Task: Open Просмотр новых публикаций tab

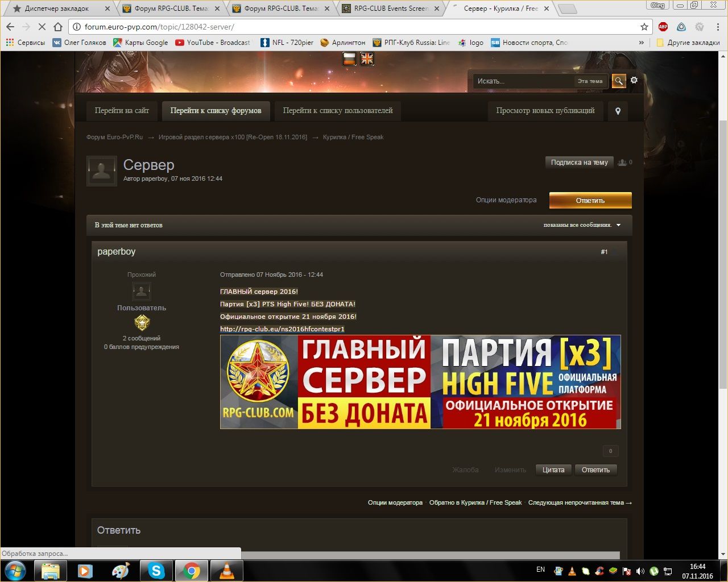Action: point(545,111)
